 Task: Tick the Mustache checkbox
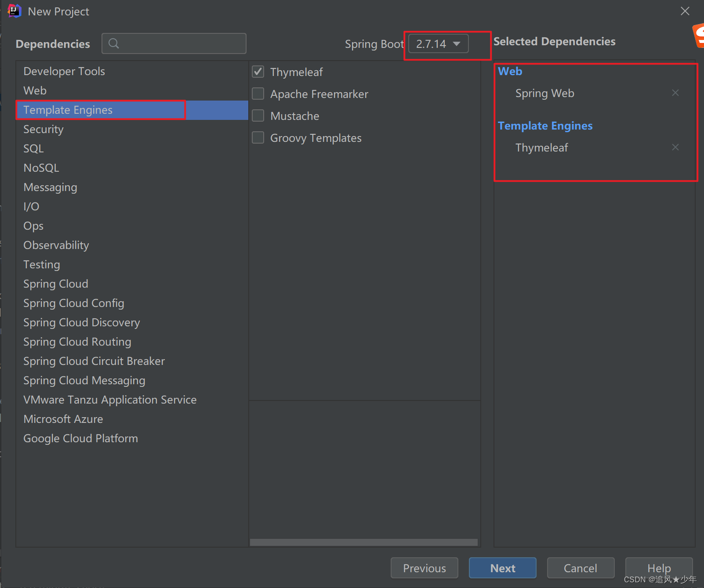click(258, 115)
